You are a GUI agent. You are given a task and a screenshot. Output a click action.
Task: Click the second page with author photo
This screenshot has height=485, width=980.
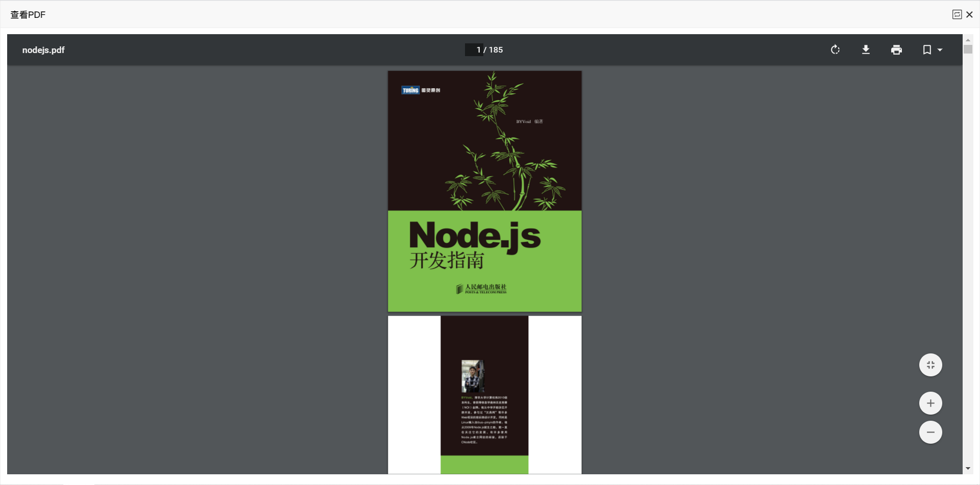click(x=484, y=395)
